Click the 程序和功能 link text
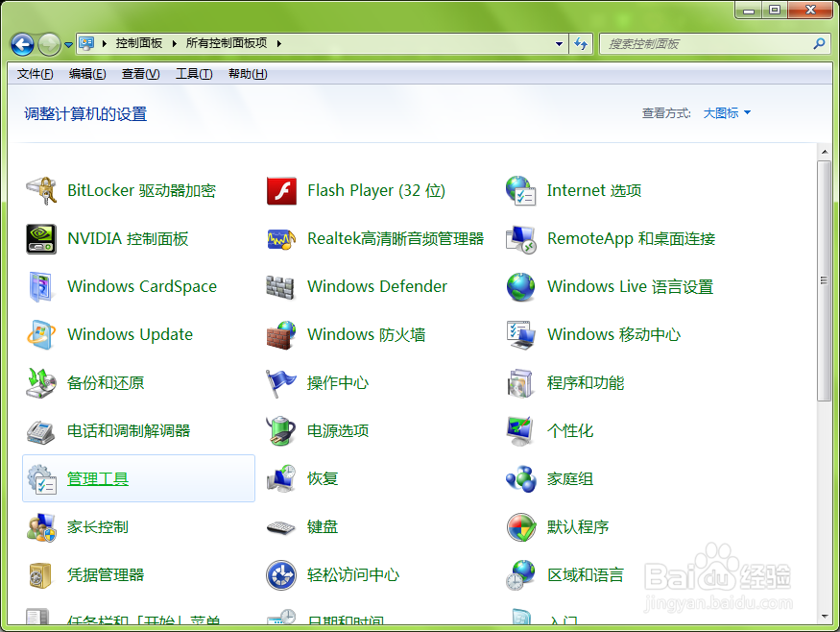The height and width of the screenshot is (632, 840). tap(586, 382)
